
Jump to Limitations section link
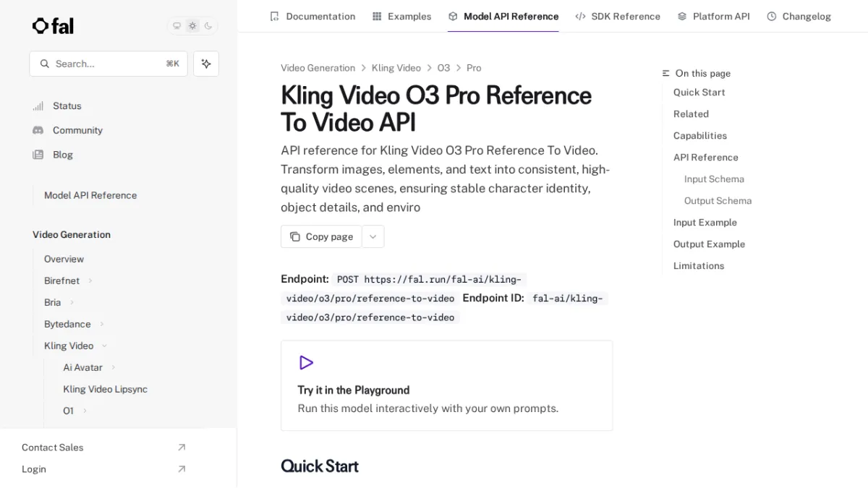point(699,266)
